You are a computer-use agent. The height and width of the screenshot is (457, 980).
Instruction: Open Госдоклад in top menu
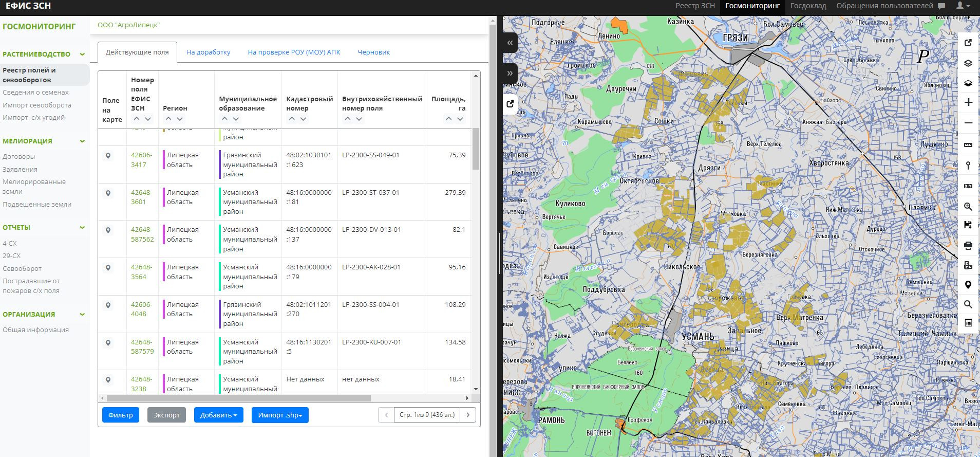[x=808, y=6]
